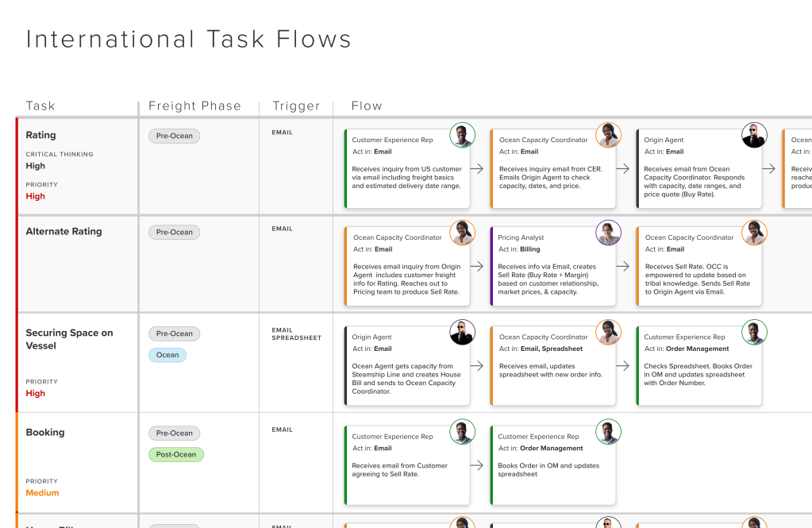Screen dimensions: 812x528
Task: Click the orange Medium priority label
Action: coord(42,493)
